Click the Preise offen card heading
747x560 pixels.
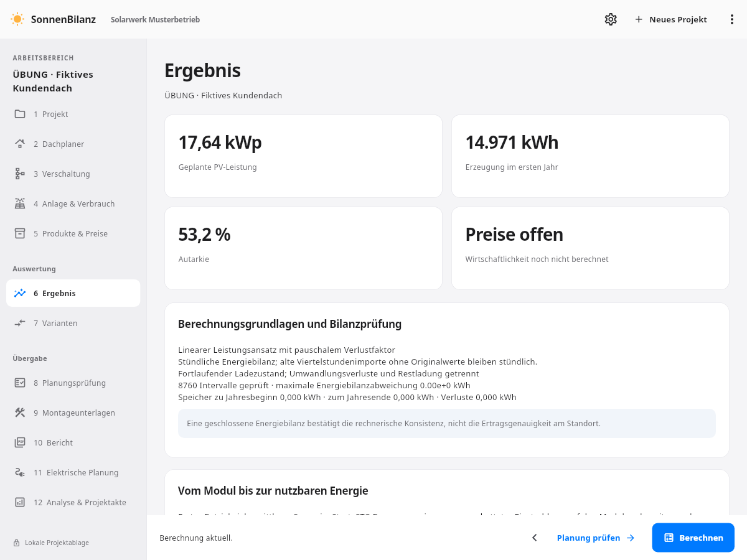pos(514,235)
